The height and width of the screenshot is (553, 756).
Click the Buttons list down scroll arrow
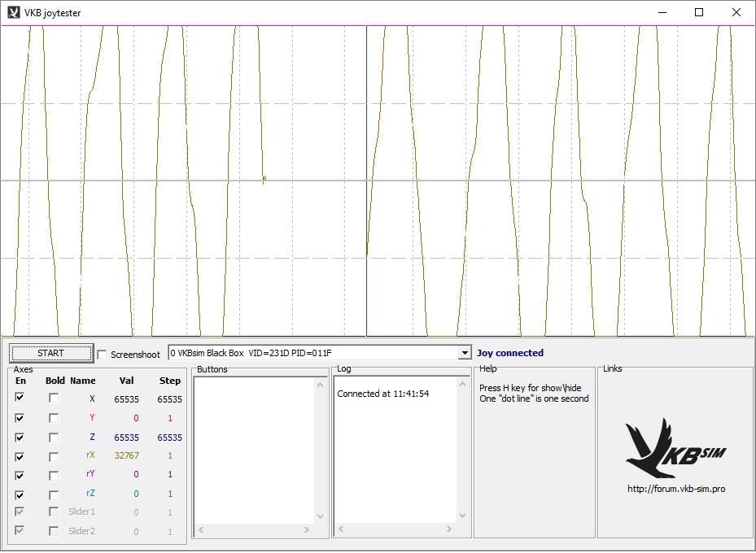click(321, 516)
